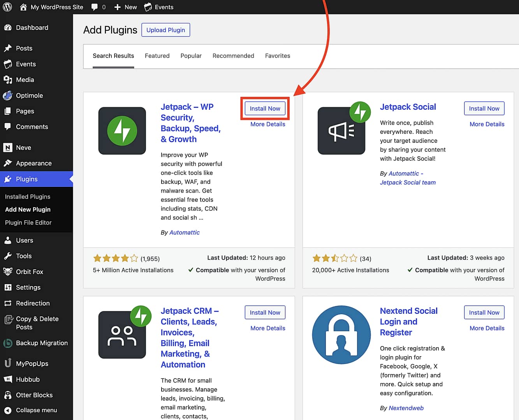Viewport: 519px width, 420px height.
Task: Click the Nextendweb author link
Action: 406,408
